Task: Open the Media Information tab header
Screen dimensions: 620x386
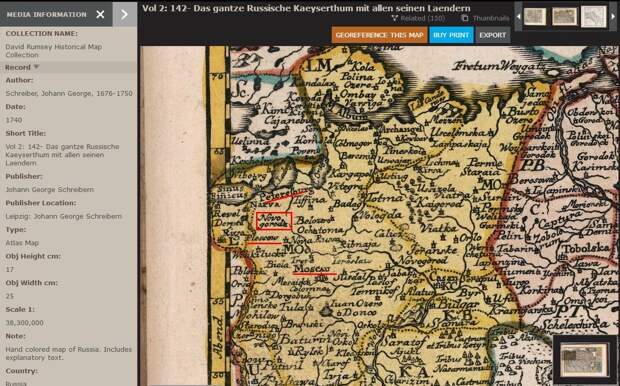Action: point(46,14)
